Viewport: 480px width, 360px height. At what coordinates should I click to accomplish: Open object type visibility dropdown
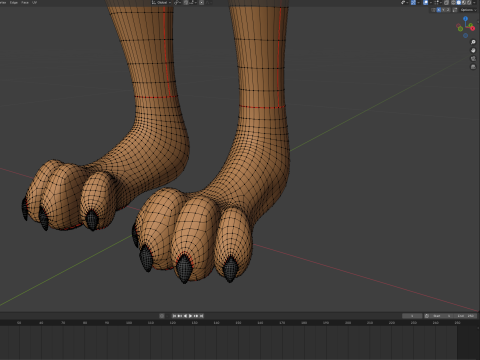coord(404,2)
